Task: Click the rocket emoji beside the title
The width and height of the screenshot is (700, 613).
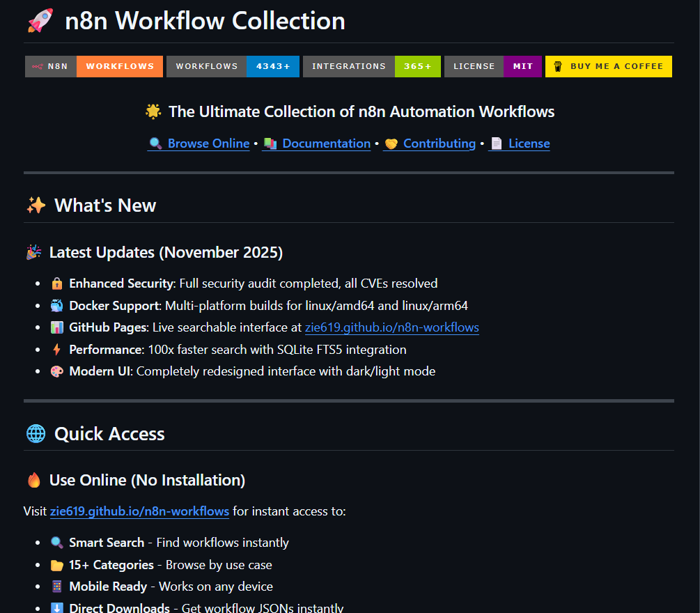Action: [40, 20]
